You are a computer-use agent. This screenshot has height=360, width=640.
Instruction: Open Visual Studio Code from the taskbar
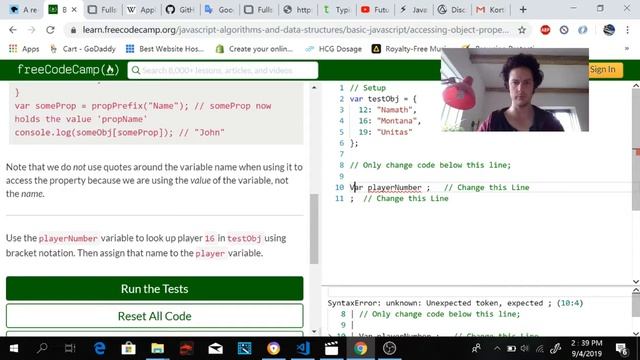(x=302, y=348)
